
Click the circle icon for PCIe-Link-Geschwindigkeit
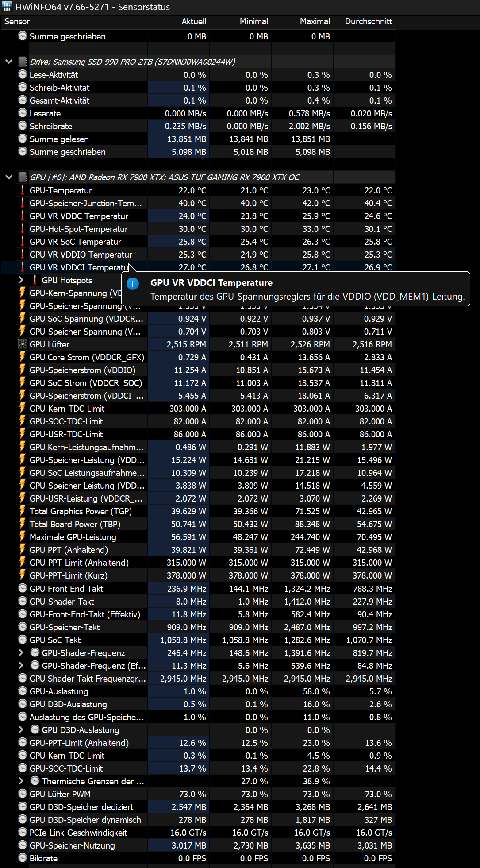pos(23,832)
